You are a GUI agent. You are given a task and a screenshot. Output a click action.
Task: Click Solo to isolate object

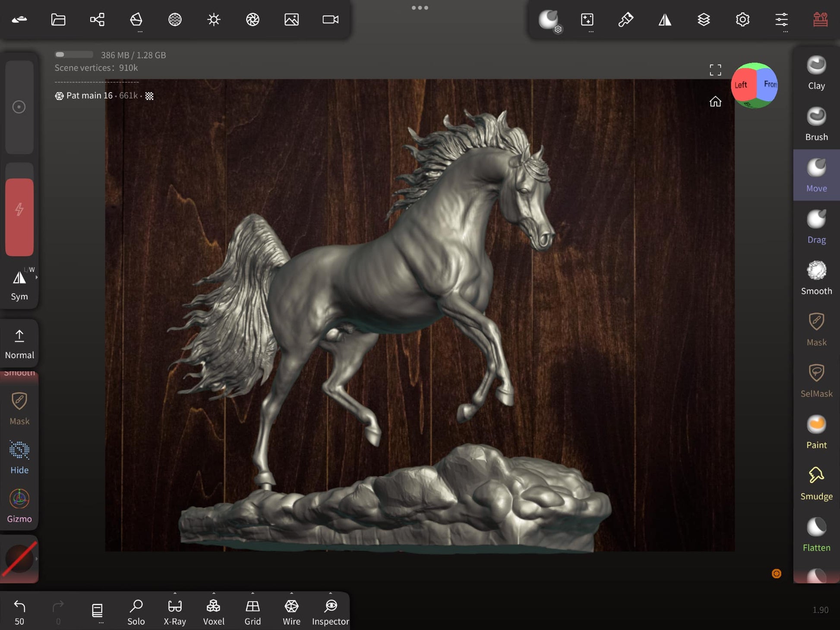tap(136, 611)
